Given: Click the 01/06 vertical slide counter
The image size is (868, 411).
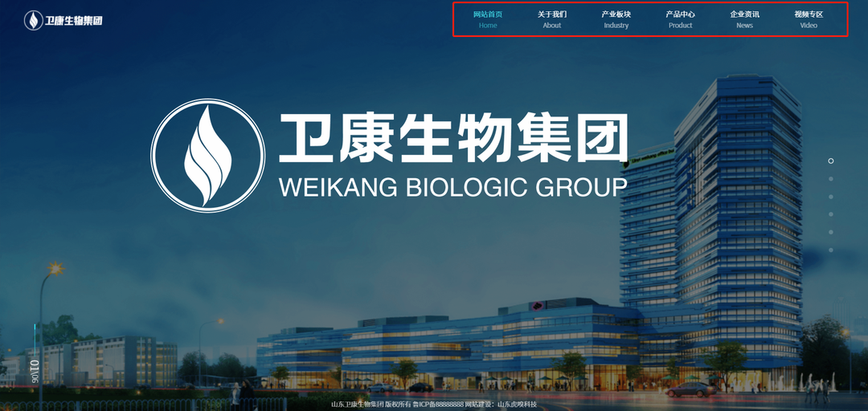Looking at the screenshot, I should [x=35, y=371].
